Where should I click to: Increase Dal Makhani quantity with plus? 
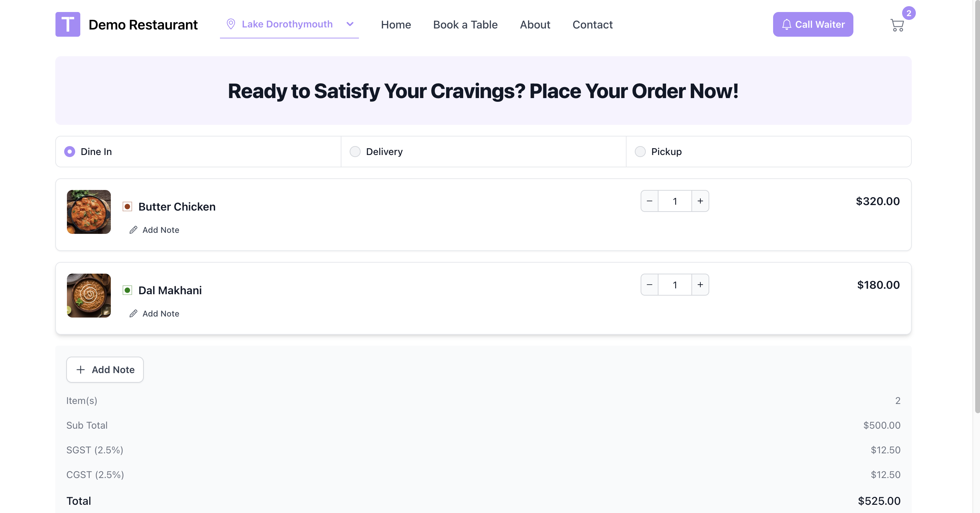[x=700, y=285]
